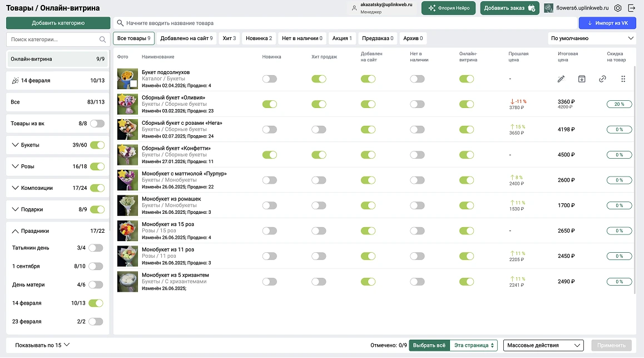Image resolution: width=644 pixels, height=358 pixels.
Task: Enable Татьянин день holiday toggle
Action: pos(96,248)
